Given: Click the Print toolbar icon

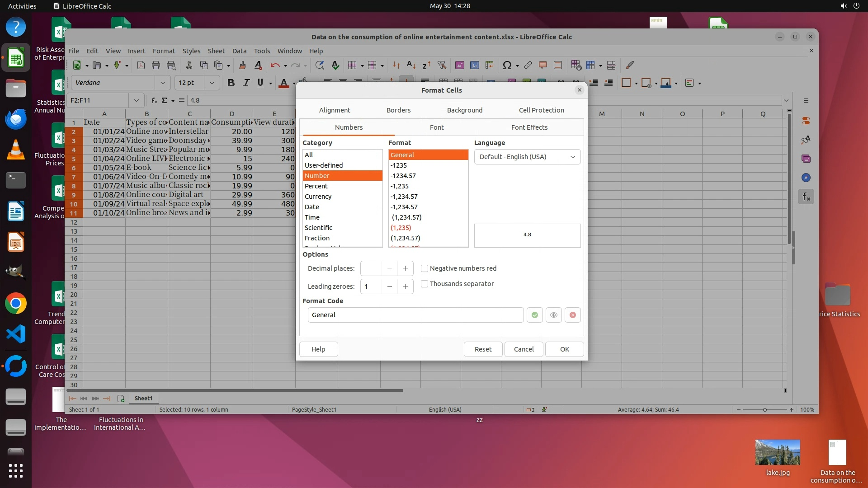Looking at the screenshot, I should (156, 66).
